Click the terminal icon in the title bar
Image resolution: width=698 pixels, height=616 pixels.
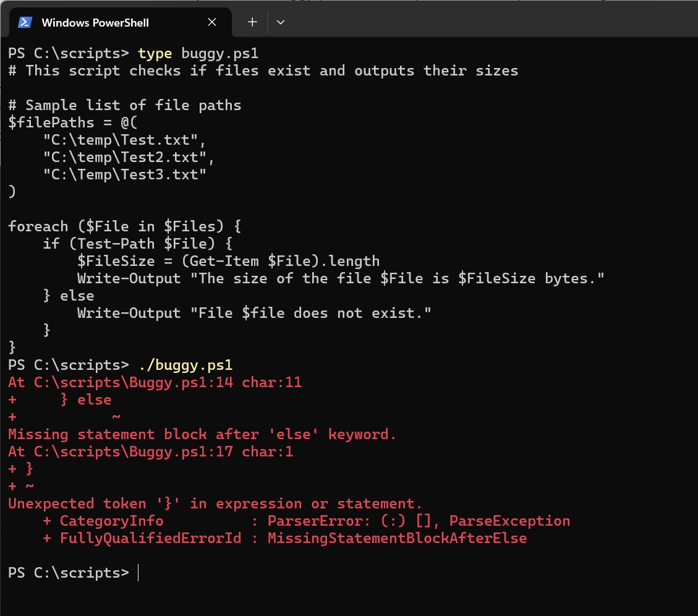[x=25, y=22]
